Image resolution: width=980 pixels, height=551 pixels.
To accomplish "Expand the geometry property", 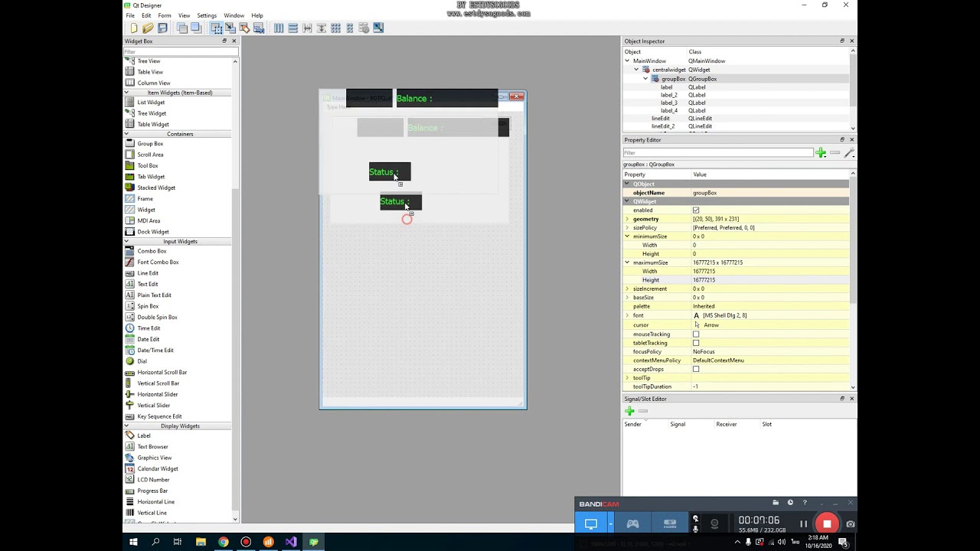I will pyautogui.click(x=627, y=219).
